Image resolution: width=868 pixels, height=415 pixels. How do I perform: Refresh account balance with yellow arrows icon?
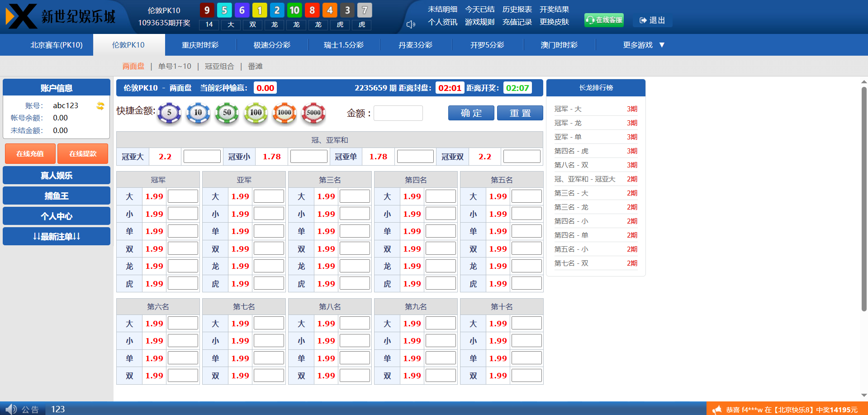coord(100,106)
